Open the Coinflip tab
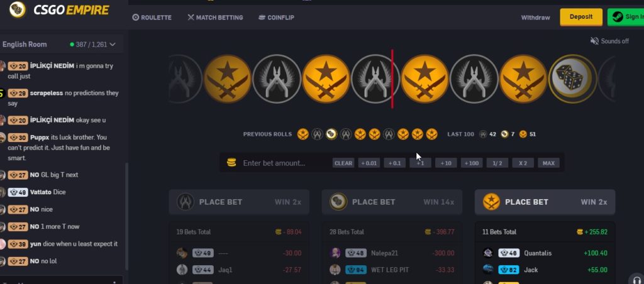 pos(277,18)
